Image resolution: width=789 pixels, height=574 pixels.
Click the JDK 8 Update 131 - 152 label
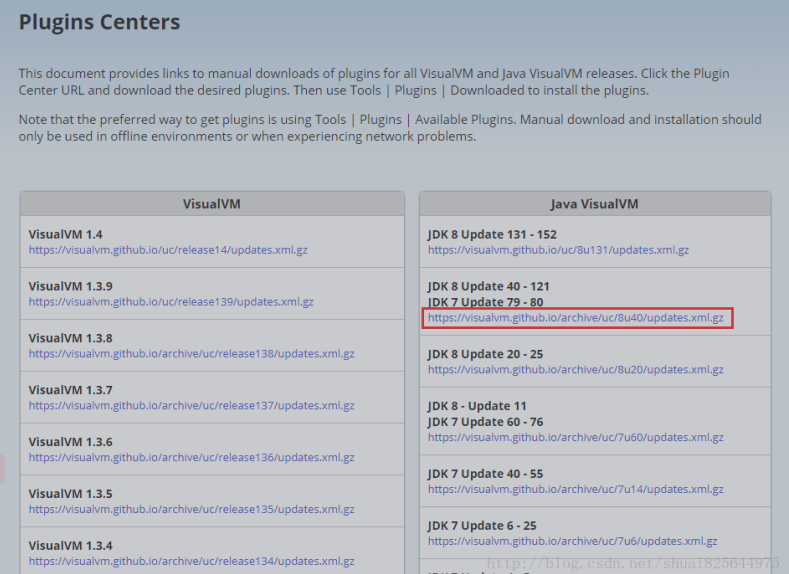point(492,234)
